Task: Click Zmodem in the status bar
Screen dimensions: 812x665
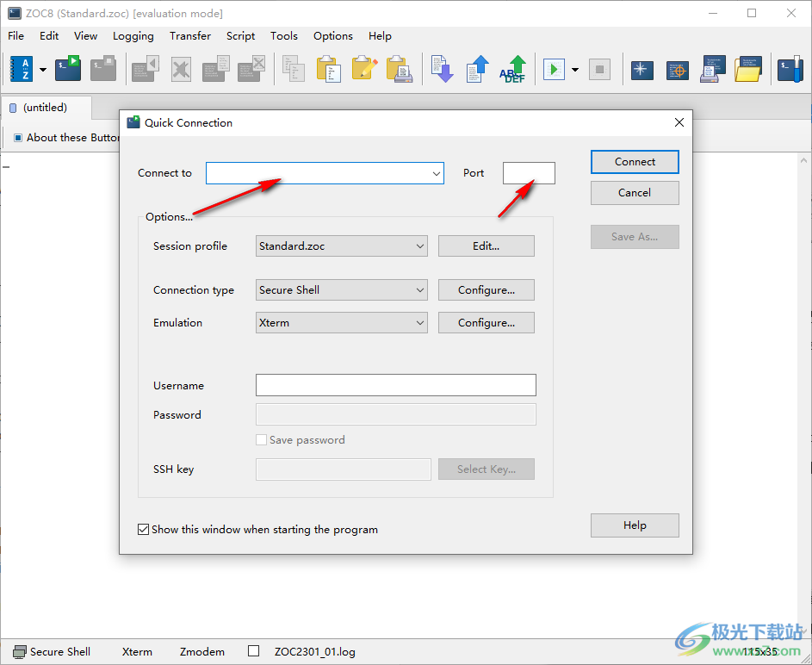Action: pyautogui.click(x=202, y=651)
